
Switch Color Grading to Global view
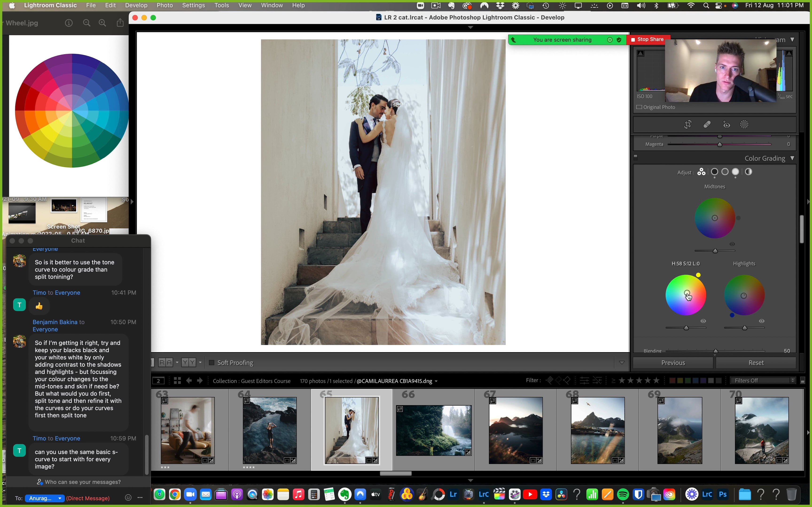(x=749, y=172)
